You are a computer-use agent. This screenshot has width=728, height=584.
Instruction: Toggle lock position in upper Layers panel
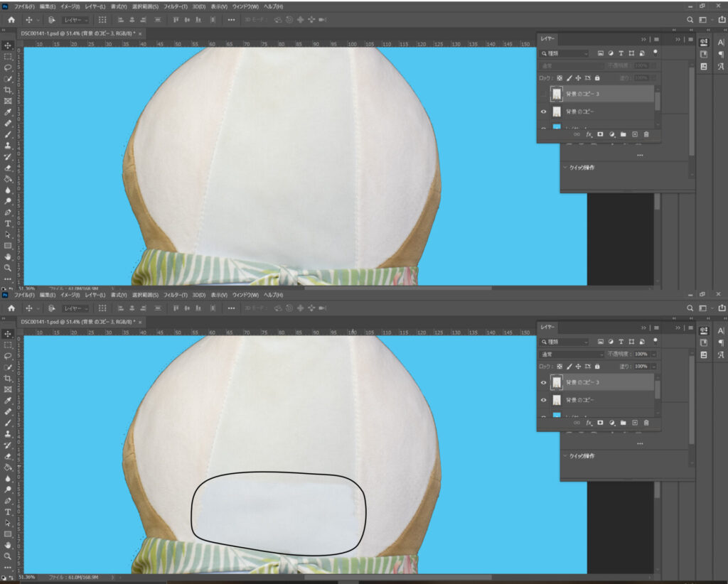[x=579, y=78]
